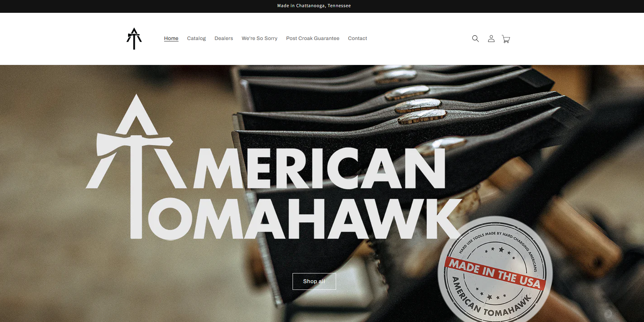Click the Shop all button
This screenshot has width=644, height=322.
click(314, 281)
